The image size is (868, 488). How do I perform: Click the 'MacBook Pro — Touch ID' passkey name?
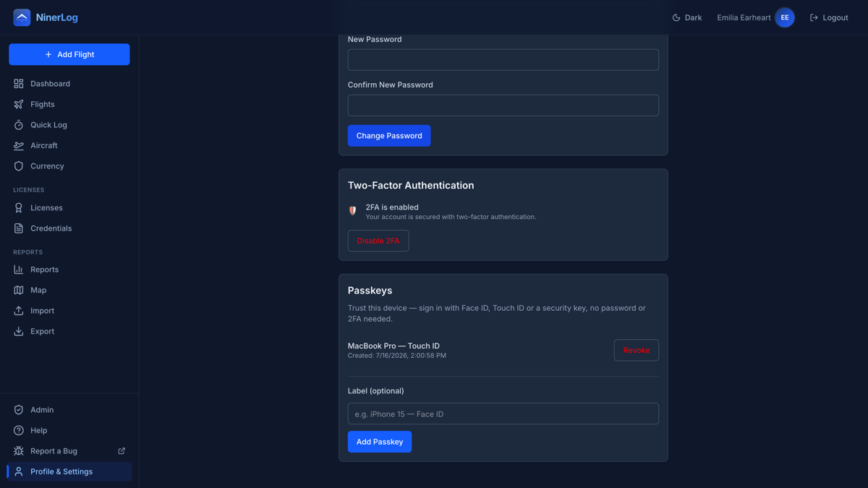(x=393, y=346)
